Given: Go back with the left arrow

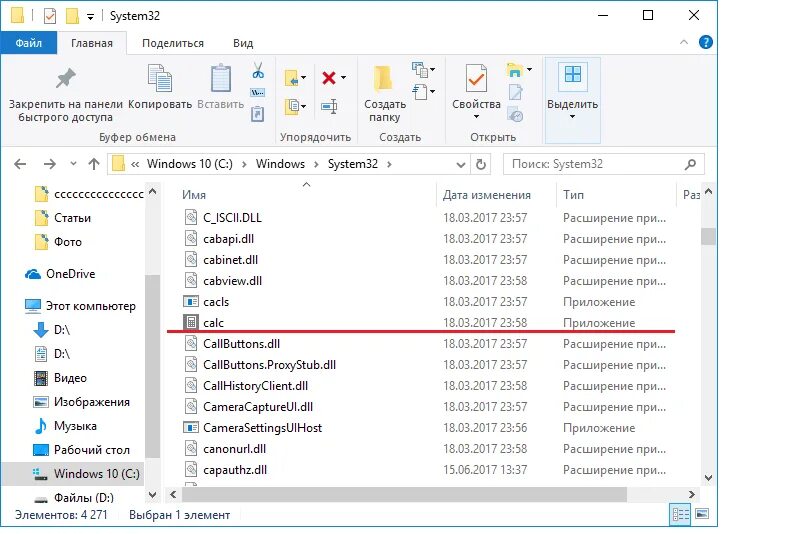Looking at the screenshot, I should click(x=20, y=164).
